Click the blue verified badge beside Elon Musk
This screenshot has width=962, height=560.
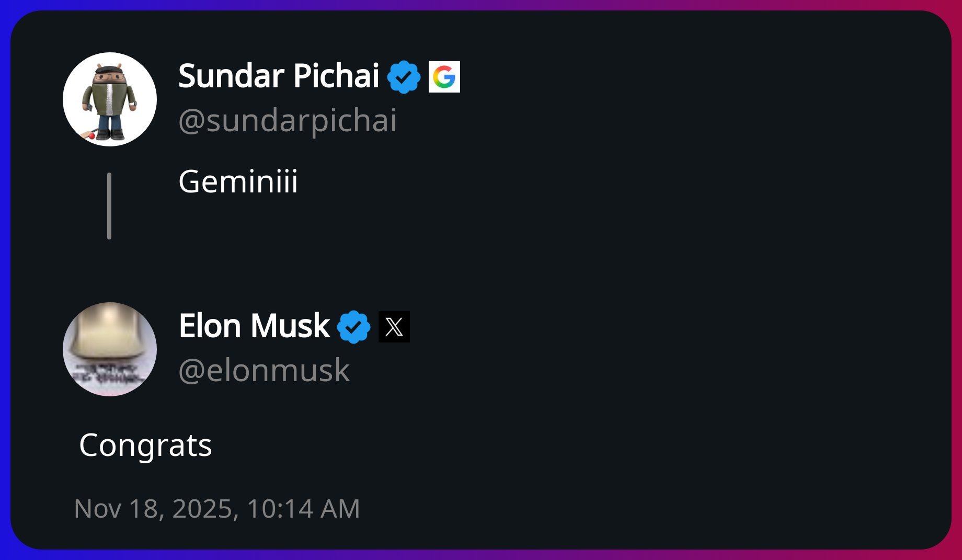[354, 327]
